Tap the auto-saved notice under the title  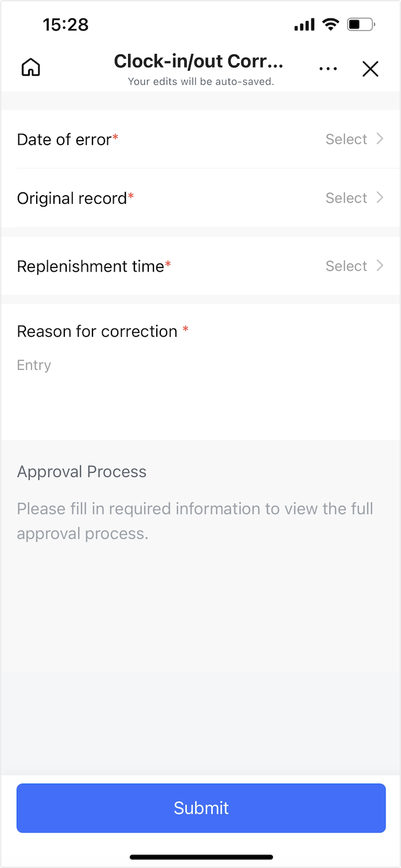200,82
